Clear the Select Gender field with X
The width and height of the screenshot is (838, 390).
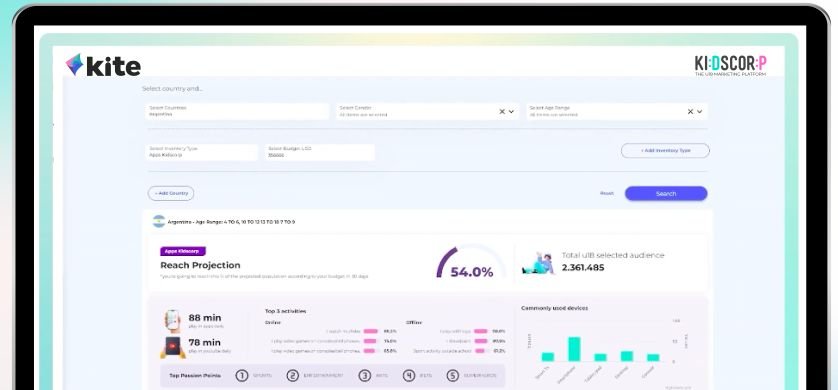point(502,112)
